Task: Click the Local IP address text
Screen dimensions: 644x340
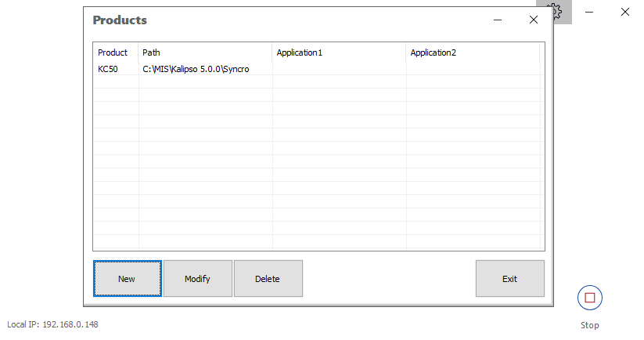Action: pos(52,324)
